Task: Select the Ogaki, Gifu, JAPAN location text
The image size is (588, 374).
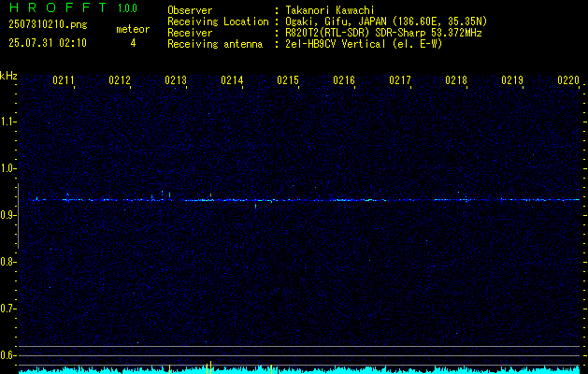Action: pos(386,22)
